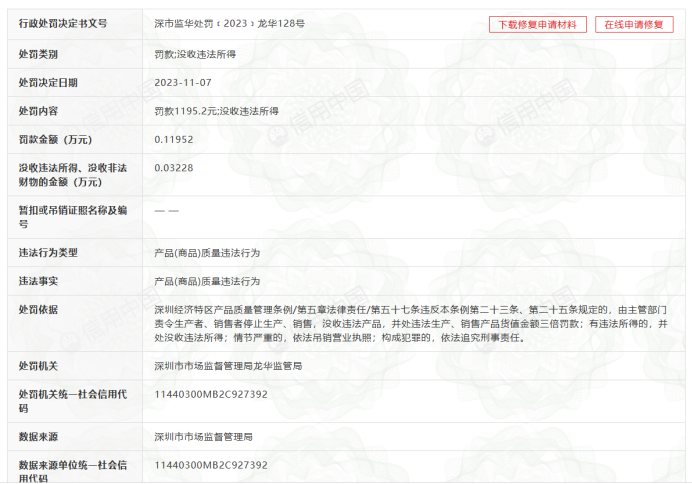Click the 处罚依据 paragraph starting 深圳经济特区产品质量管理条例
This screenshot has height=484, width=692.
coord(411,324)
